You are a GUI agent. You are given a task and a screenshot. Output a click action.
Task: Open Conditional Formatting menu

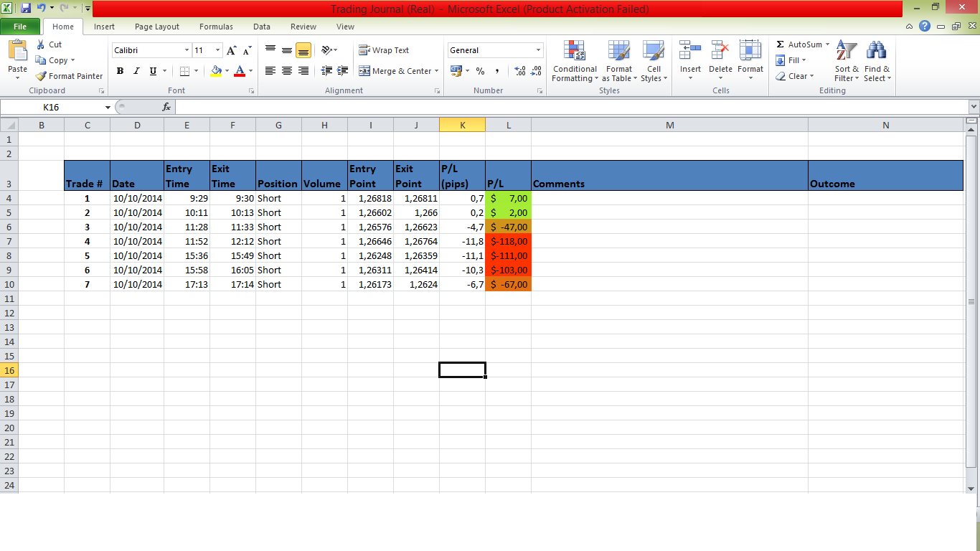click(575, 61)
